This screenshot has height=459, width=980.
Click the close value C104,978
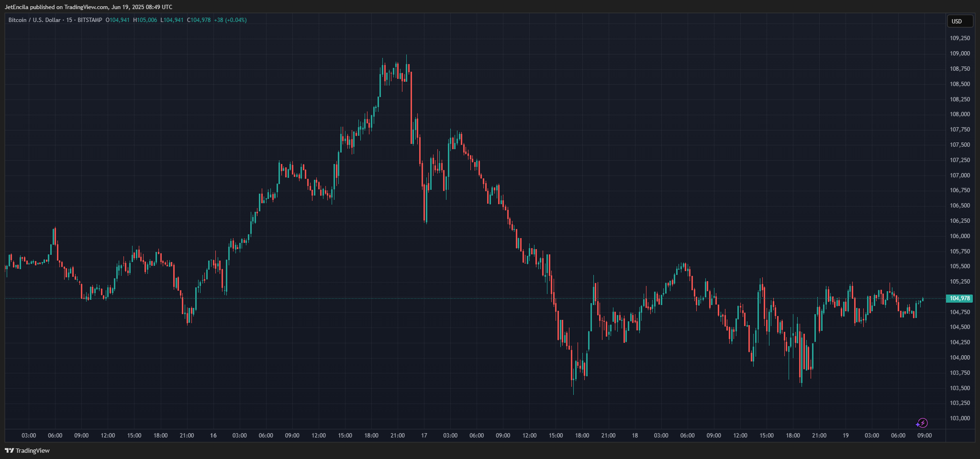point(199,20)
